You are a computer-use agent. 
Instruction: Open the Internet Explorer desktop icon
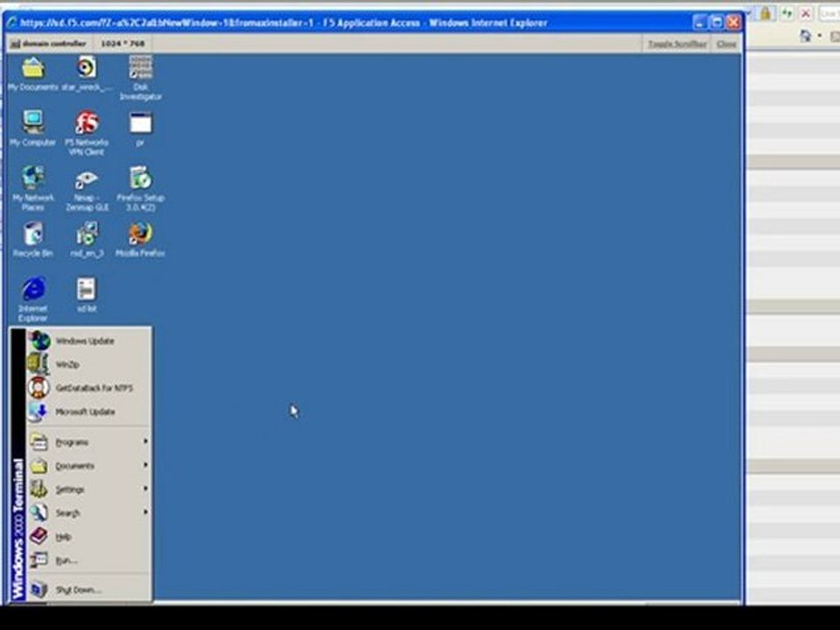32,299
